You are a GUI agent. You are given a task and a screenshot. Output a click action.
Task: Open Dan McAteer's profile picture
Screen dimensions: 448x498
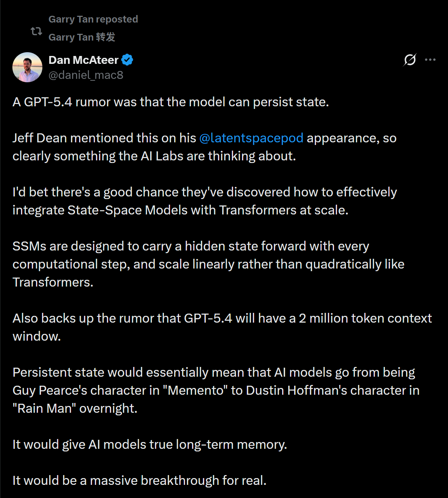[27, 67]
